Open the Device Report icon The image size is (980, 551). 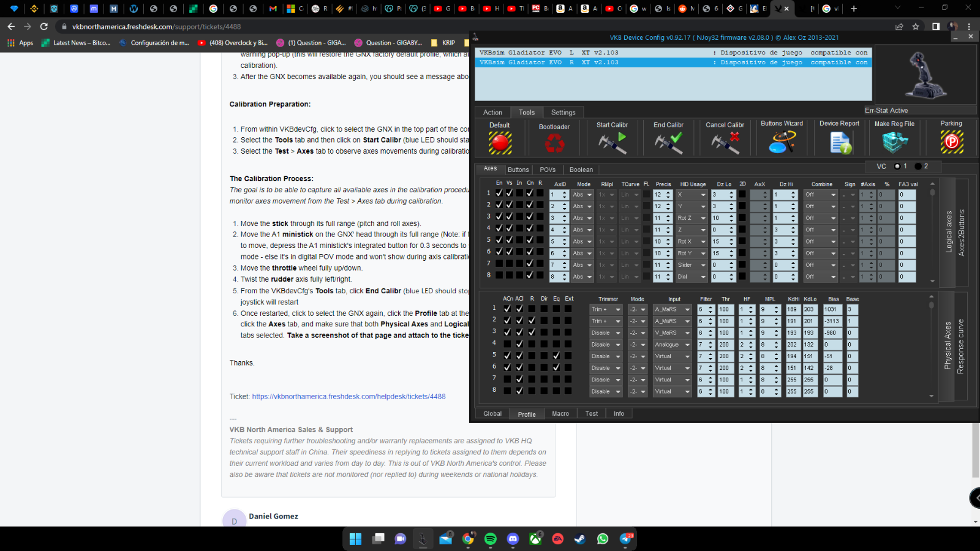[x=840, y=142]
